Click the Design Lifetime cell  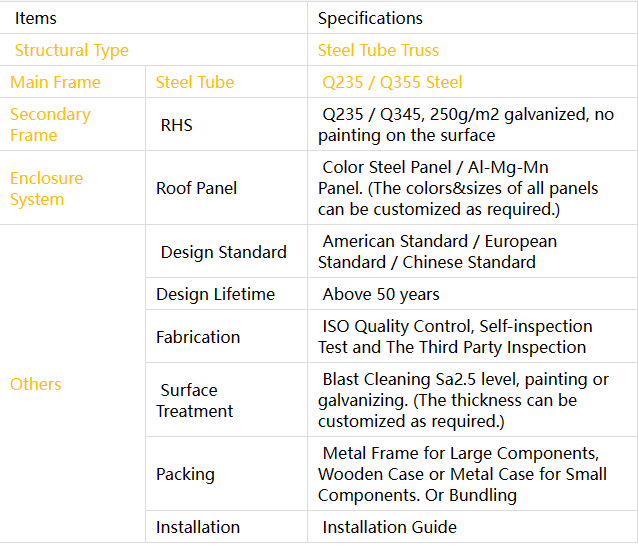pyautogui.click(x=215, y=294)
